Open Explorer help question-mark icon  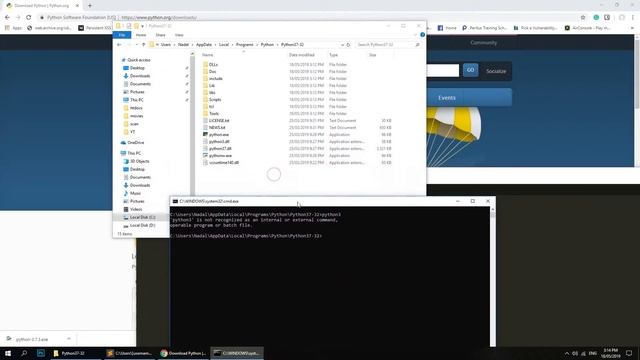[422, 35]
